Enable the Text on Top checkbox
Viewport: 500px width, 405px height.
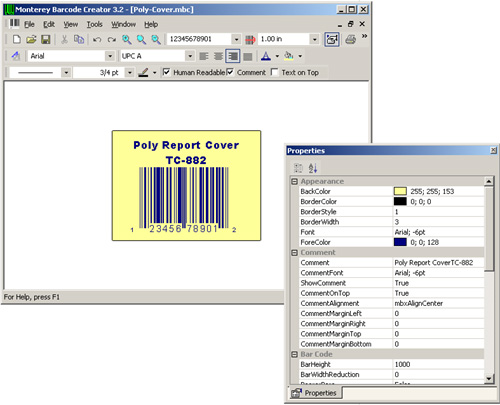[274, 72]
